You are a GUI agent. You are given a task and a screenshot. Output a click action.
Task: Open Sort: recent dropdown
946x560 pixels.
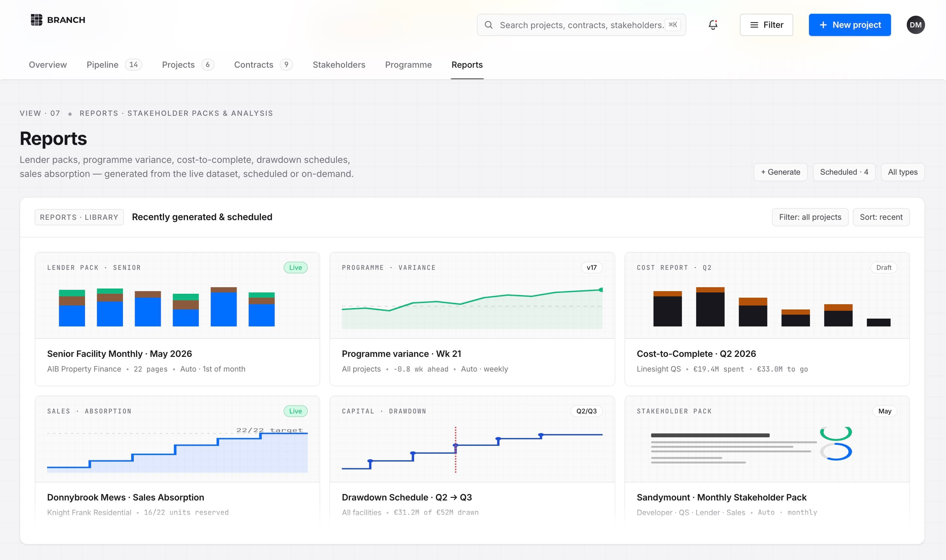coord(881,217)
